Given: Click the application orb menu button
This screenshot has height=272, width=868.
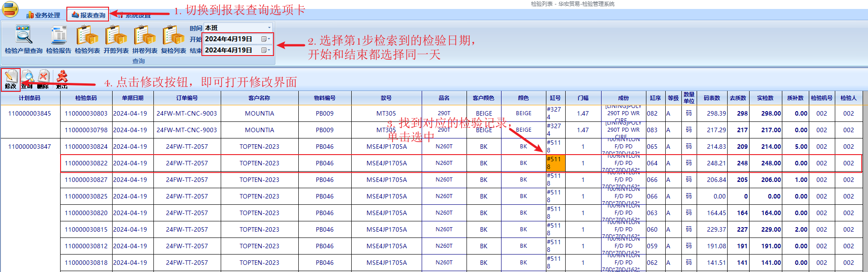Looking at the screenshot, I should [x=10, y=9].
